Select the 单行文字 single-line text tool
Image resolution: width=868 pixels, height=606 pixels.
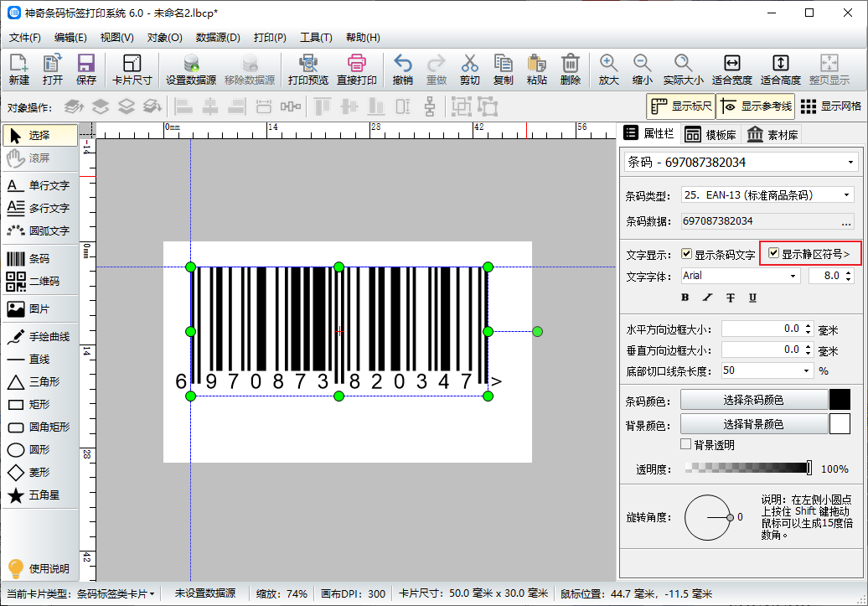click(x=39, y=185)
